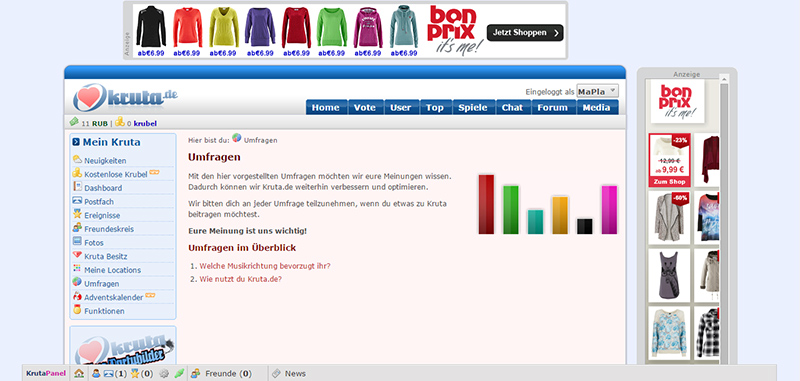Open the Vote menu tab
The height and width of the screenshot is (381, 800).
click(365, 108)
